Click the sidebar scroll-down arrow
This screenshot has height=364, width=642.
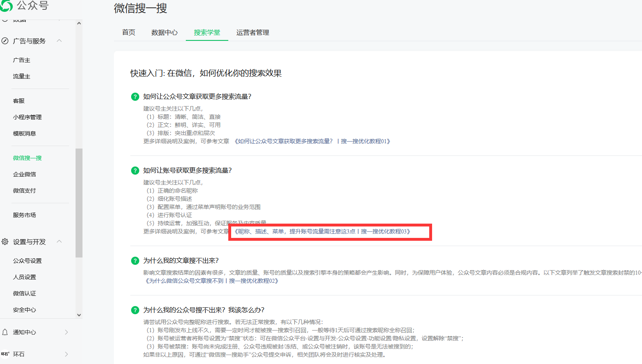tap(79, 315)
